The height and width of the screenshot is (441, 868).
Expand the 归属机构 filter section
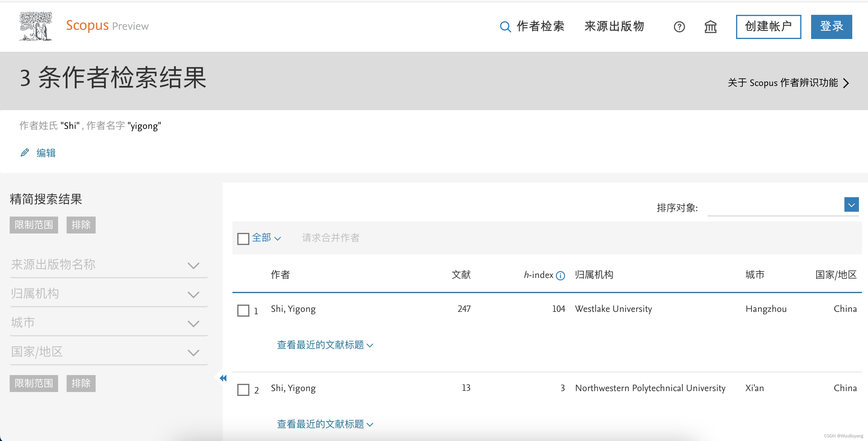pos(193,295)
